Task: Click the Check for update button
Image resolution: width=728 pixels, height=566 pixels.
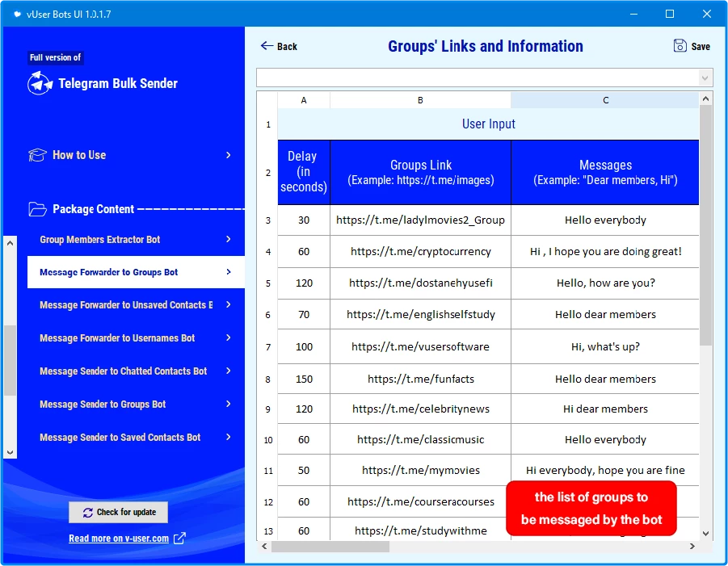Action: click(x=119, y=512)
